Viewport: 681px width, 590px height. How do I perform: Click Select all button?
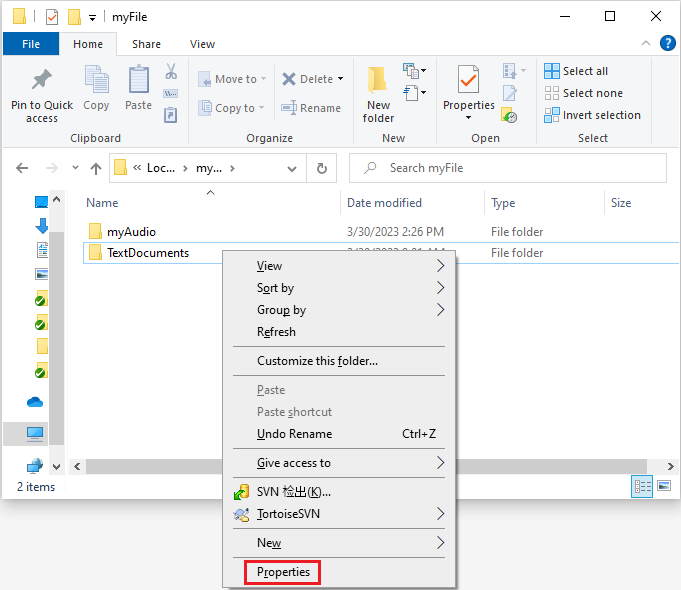tap(576, 71)
